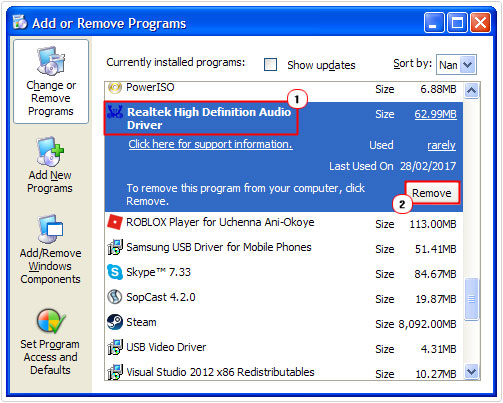Image resolution: width=503 pixels, height=403 pixels.
Task: Click Remove button for Realtek driver
Action: pos(432,193)
